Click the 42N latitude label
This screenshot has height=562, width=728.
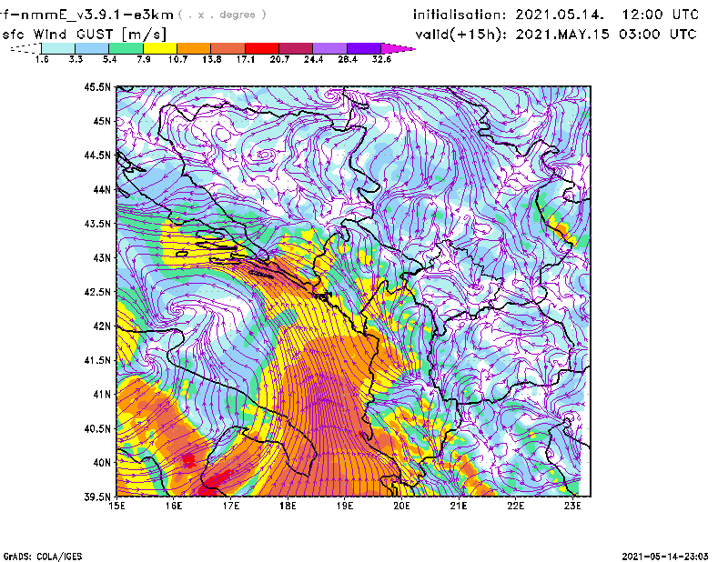coord(102,326)
